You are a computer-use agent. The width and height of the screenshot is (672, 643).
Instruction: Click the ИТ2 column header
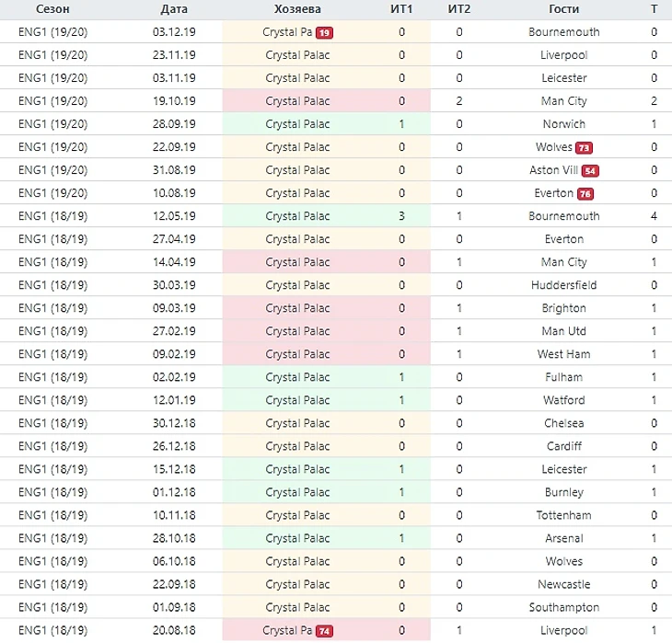tap(459, 8)
